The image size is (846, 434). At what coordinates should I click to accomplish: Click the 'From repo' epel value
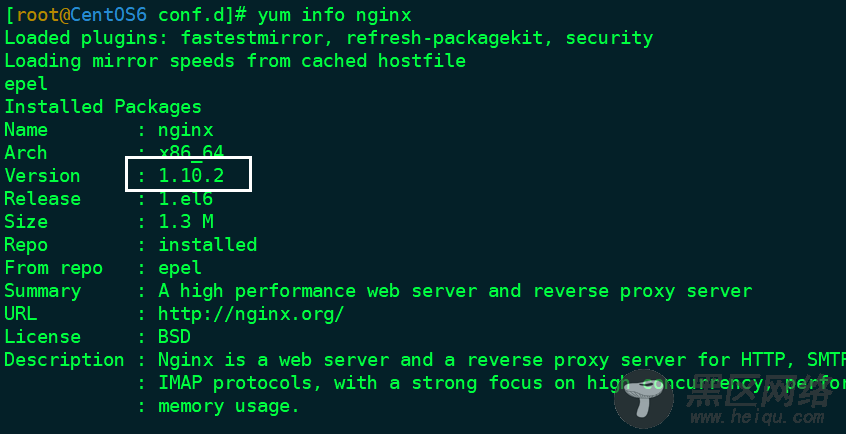point(180,268)
